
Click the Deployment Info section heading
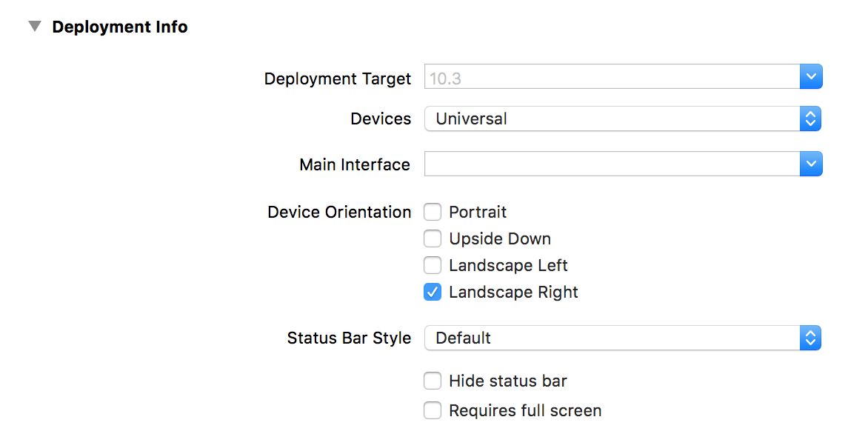[119, 27]
